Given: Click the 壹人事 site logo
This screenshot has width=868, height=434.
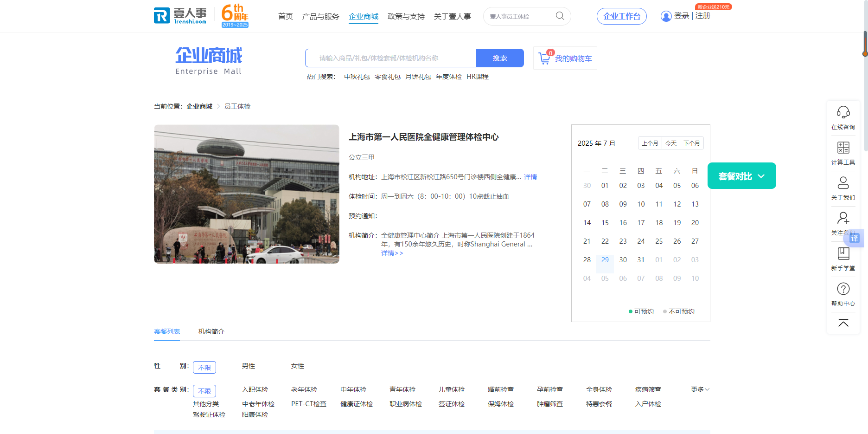Looking at the screenshot, I should pos(180,15).
